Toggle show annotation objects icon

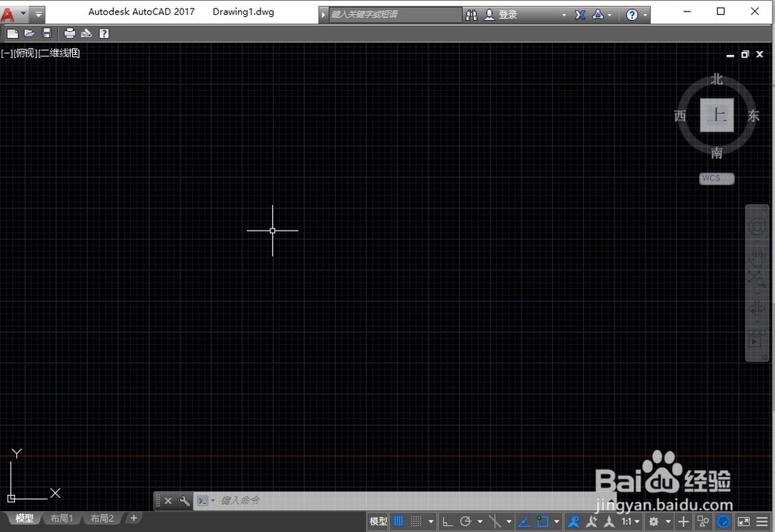(x=573, y=521)
